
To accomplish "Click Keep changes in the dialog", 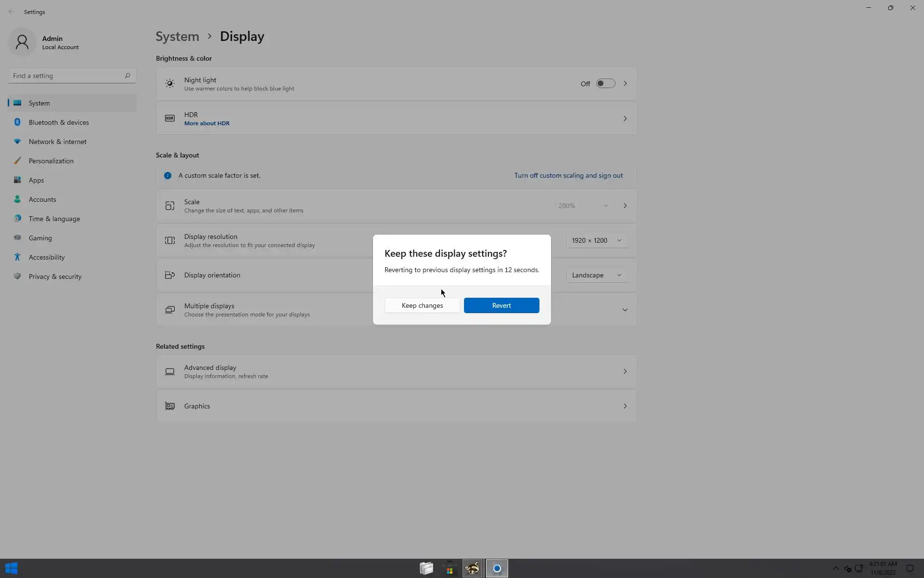I will click(x=422, y=305).
